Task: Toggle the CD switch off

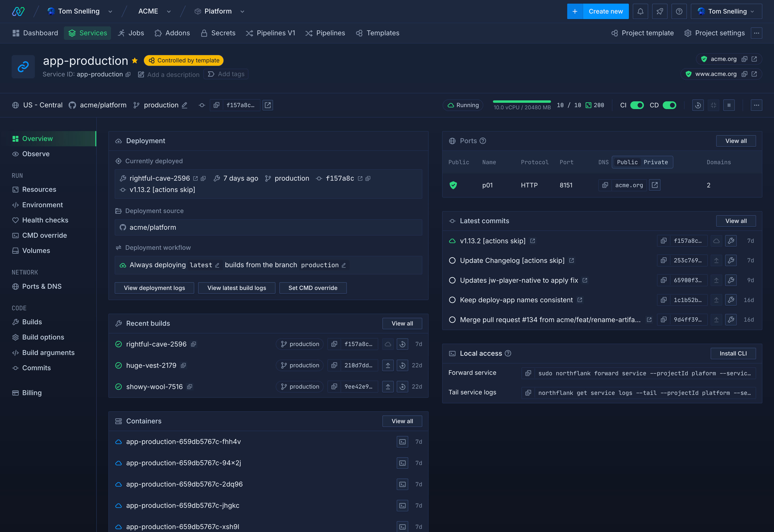Action: pos(669,105)
